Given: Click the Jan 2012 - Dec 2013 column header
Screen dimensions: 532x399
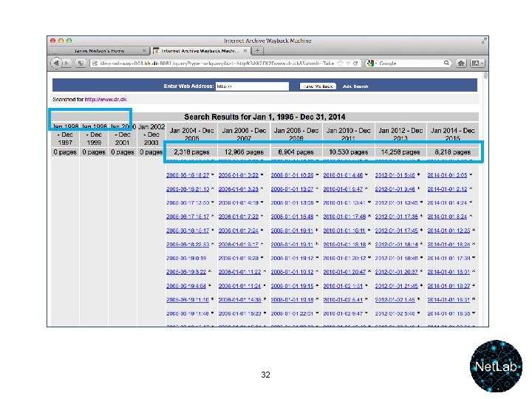Looking at the screenshot, I should 400,134.
